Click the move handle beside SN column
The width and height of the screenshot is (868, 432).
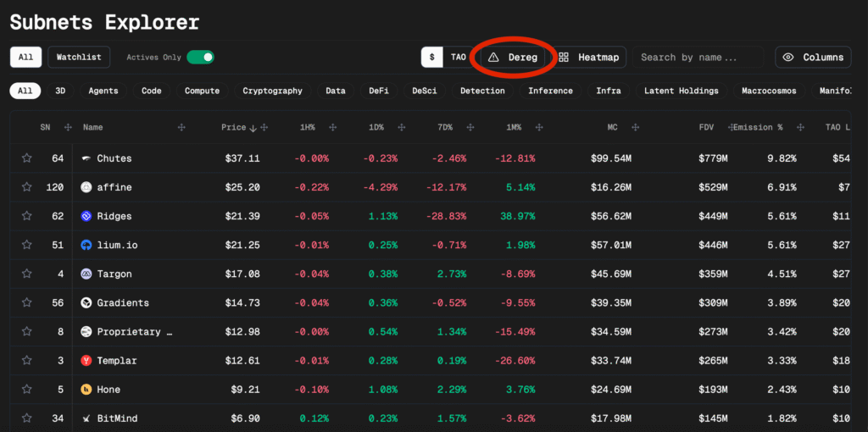tap(68, 127)
